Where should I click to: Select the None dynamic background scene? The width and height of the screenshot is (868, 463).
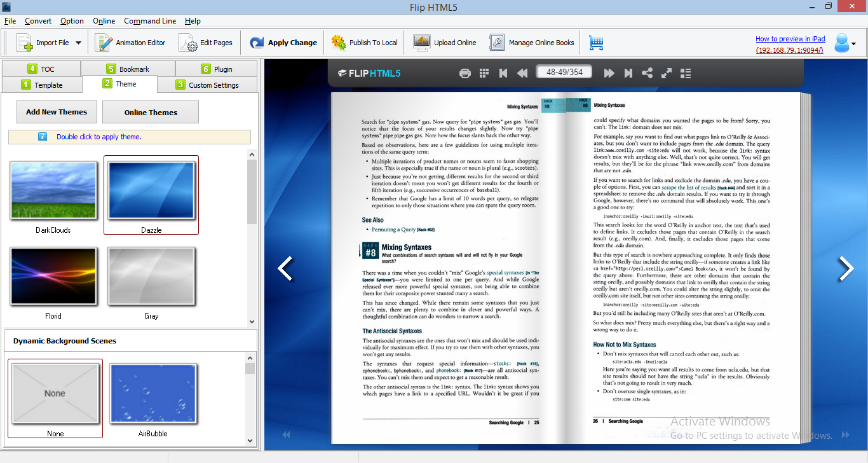pos(55,394)
